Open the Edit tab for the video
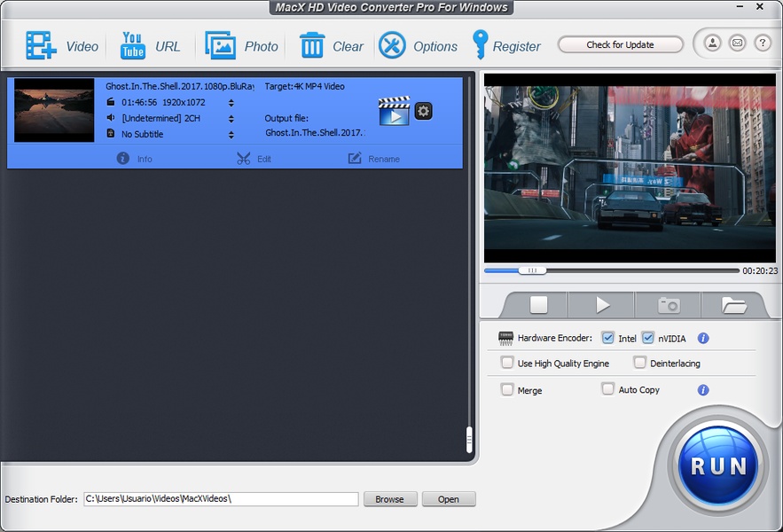Viewport: 783px width, 532px height. [x=254, y=159]
